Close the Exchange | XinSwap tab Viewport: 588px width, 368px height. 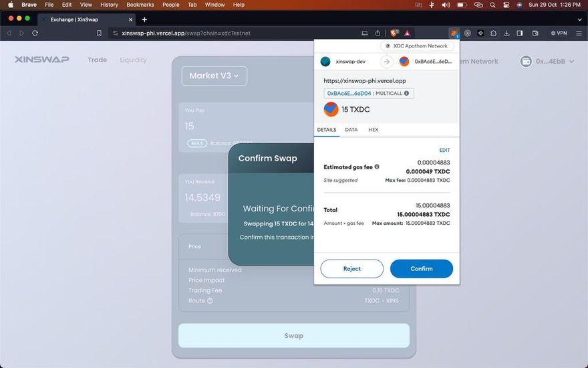[130, 19]
